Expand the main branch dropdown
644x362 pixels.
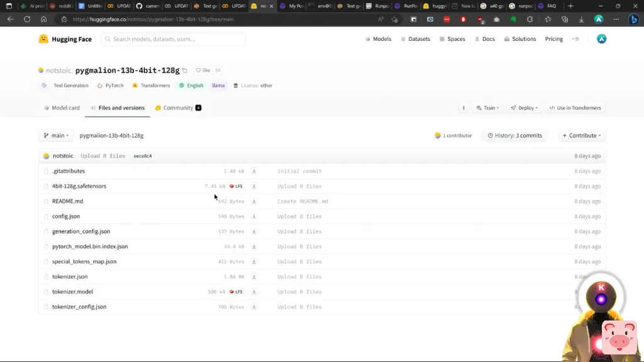(56, 136)
